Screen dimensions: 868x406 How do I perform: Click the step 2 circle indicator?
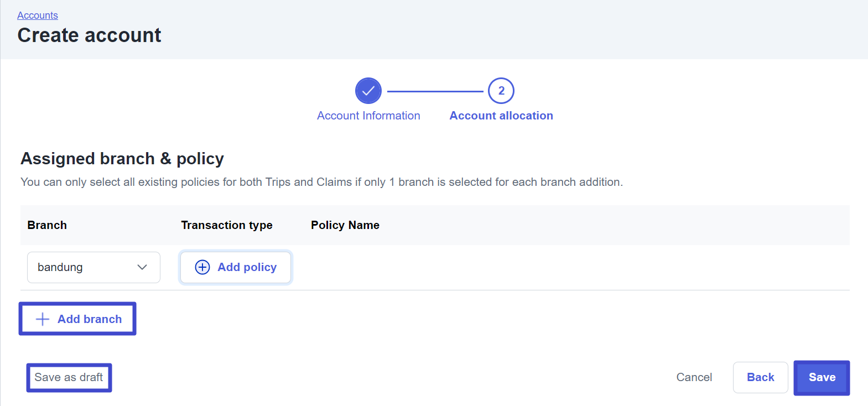[x=501, y=91]
